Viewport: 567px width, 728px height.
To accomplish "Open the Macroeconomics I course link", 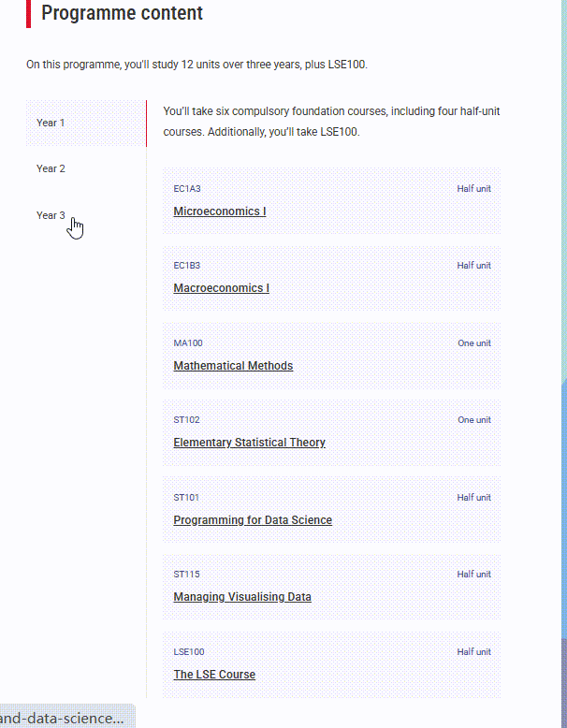I will click(x=221, y=288).
